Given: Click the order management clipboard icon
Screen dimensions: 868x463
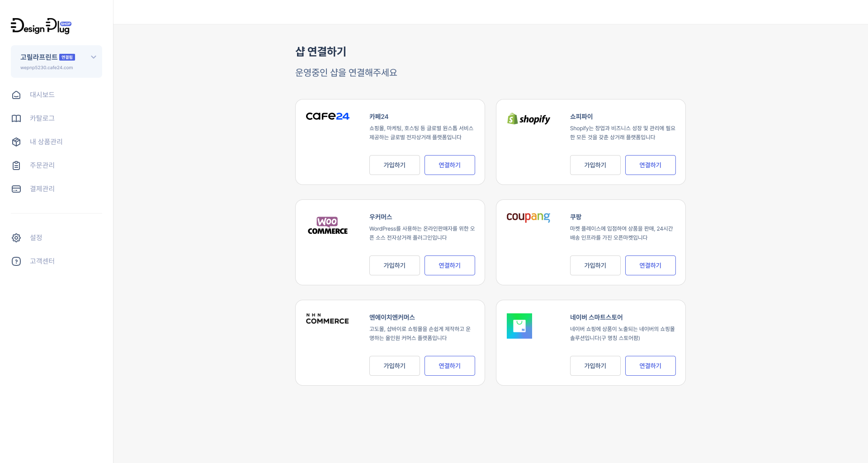Looking at the screenshot, I should pos(16,165).
